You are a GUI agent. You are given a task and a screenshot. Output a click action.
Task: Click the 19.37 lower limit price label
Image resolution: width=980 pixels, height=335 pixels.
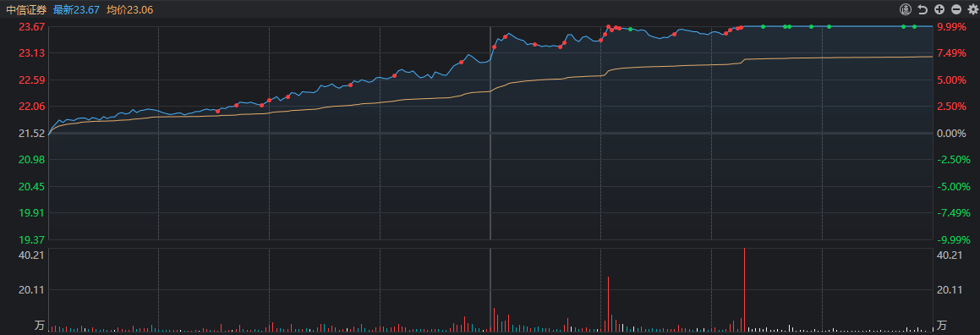32,240
